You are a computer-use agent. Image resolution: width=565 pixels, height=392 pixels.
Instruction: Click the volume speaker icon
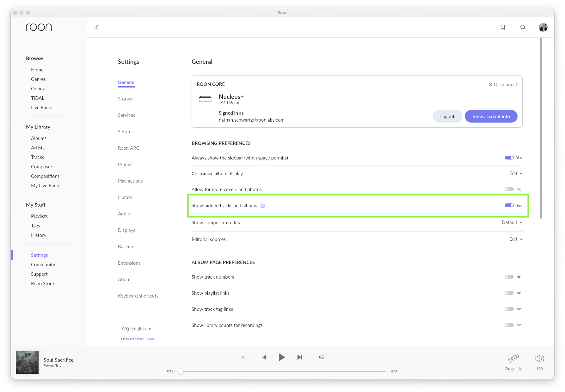coord(539,359)
